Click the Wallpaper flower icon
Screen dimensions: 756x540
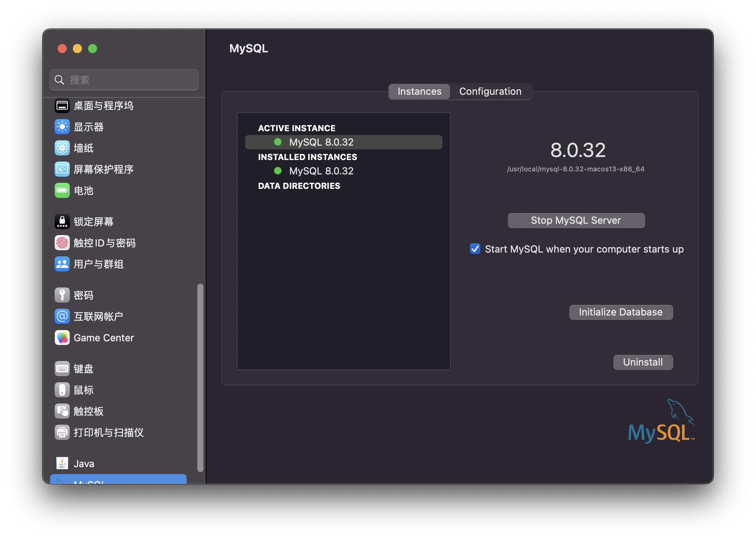coord(62,148)
